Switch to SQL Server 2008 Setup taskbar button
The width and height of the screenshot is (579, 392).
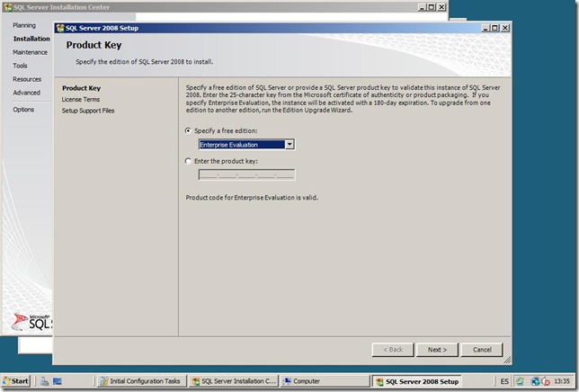pos(417,382)
